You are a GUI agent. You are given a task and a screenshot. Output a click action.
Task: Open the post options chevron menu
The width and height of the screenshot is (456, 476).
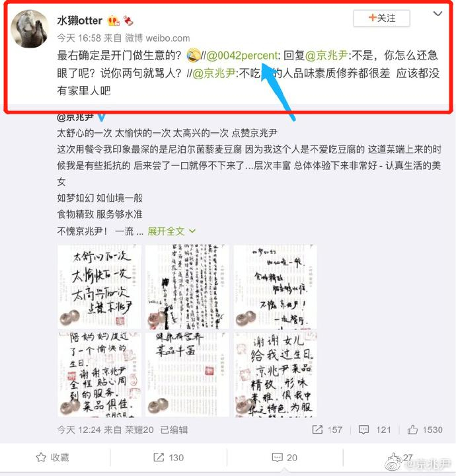click(x=437, y=14)
